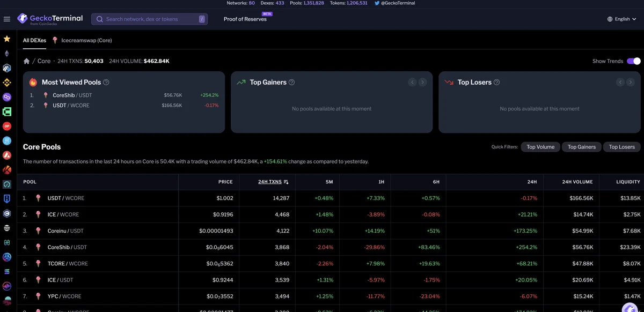Click Networks: 80 stat at top
Viewport: 644px width, 312px height.
(x=241, y=3)
